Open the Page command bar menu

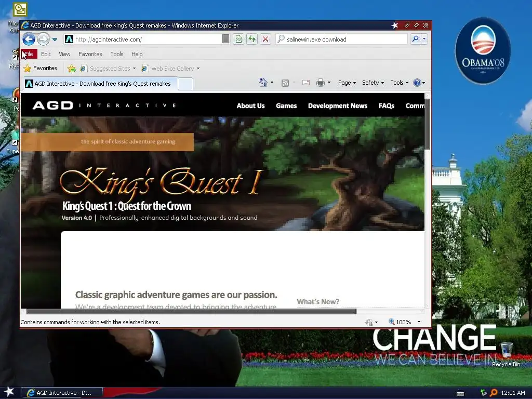(x=347, y=83)
